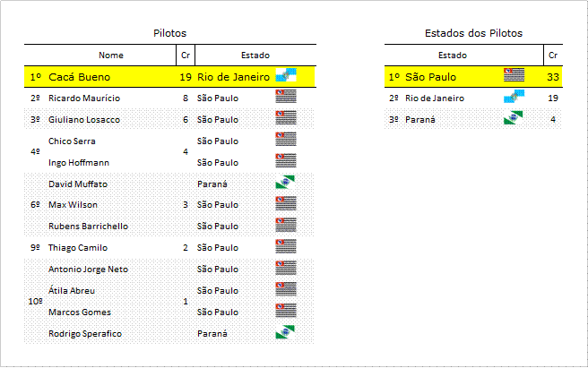Click the Pilotos table title
Screen dimensions: 588x368
tap(170, 33)
